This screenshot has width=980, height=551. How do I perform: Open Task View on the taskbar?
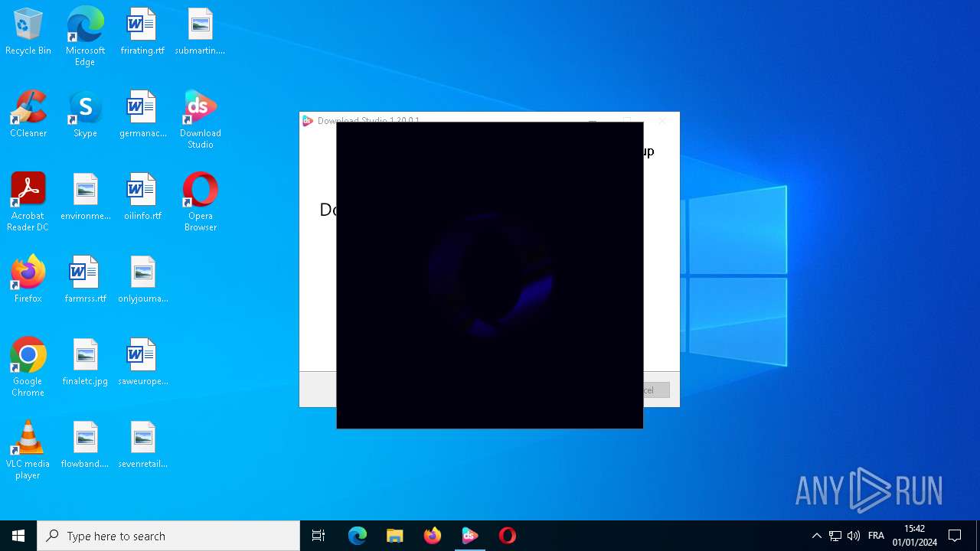click(x=318, y=536)
